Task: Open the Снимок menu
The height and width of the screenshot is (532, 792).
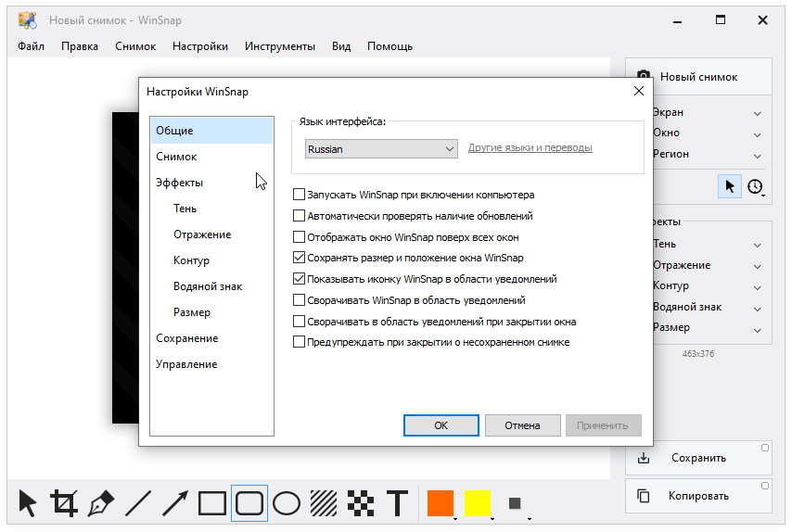Action: [135, 46]
